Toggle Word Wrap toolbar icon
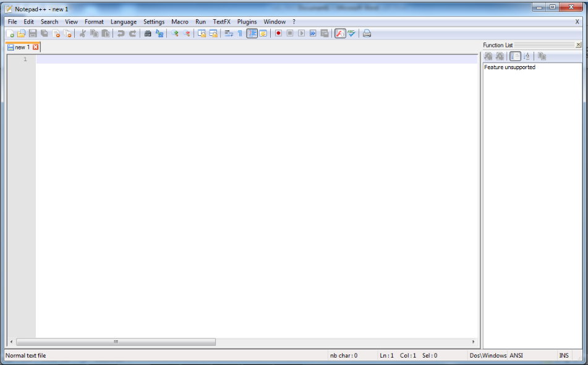The height and width of the screenshot is (365, 588). (229, 33)
